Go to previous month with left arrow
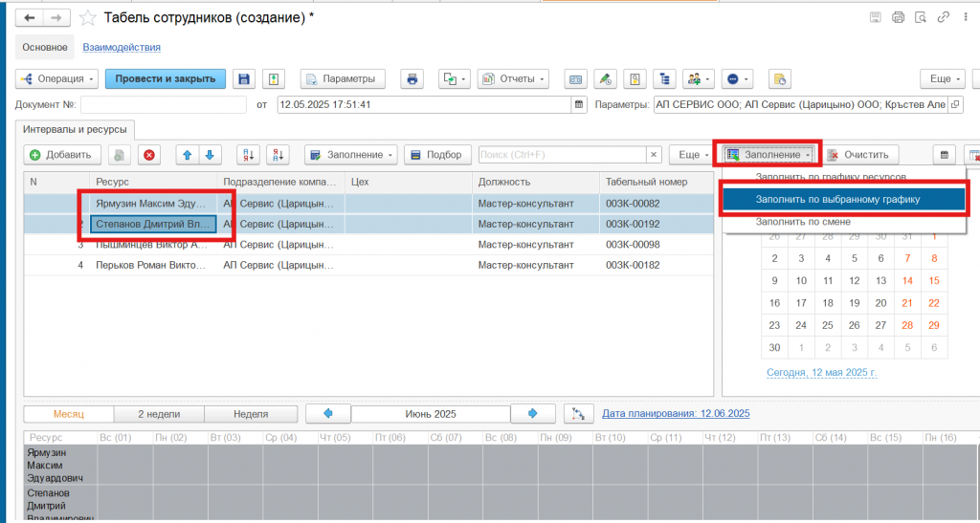Image resolution: width=980 pixels, height=523 pixels. pos(327,414)
